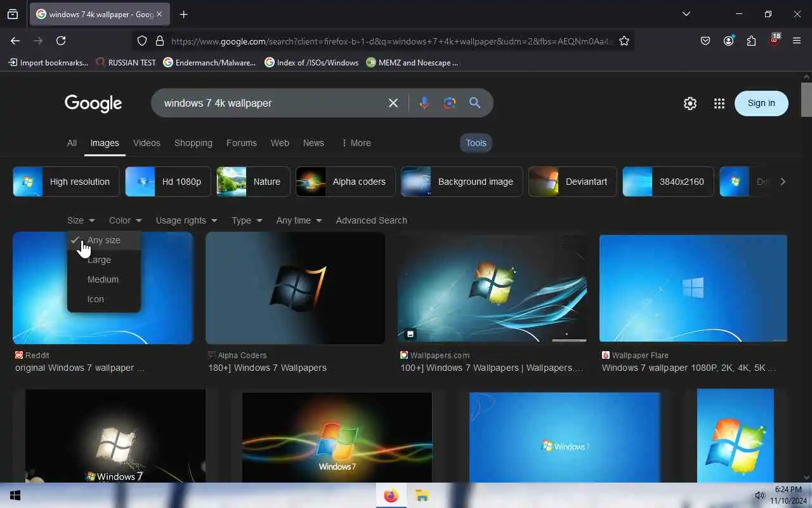Open the Google logo homepage link

(x=93, y=104)
